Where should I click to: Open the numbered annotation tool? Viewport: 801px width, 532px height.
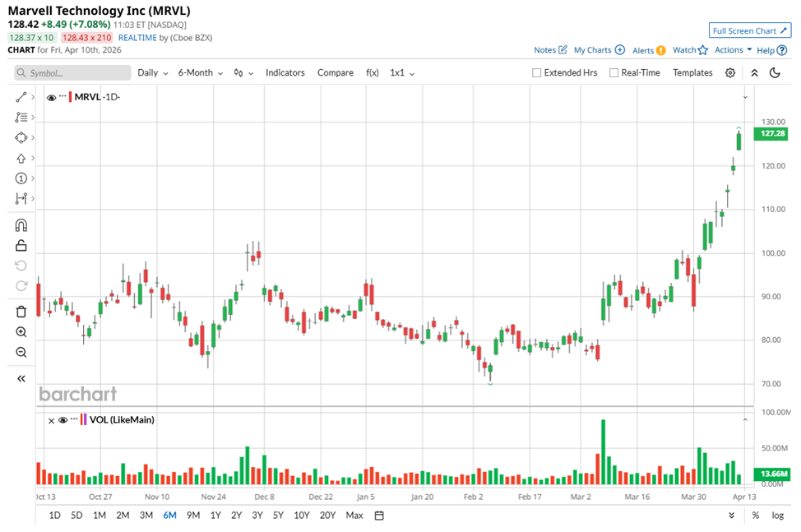21,178
